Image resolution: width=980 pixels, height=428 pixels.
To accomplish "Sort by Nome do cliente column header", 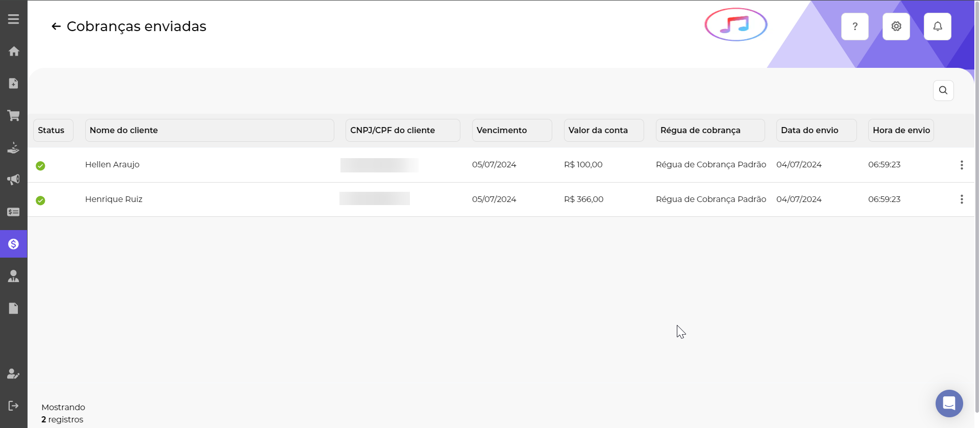I will [209, 130].
